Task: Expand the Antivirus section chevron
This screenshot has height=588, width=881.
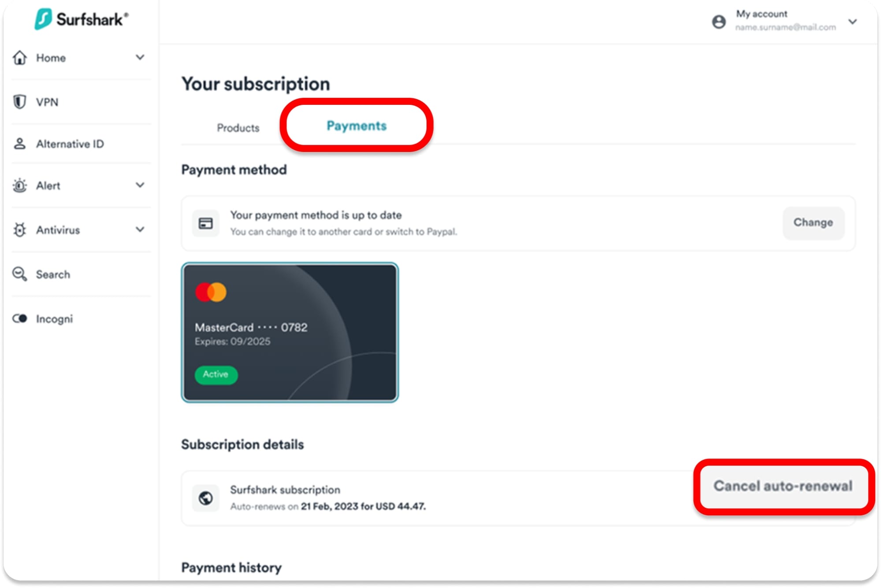Action: 140,229
